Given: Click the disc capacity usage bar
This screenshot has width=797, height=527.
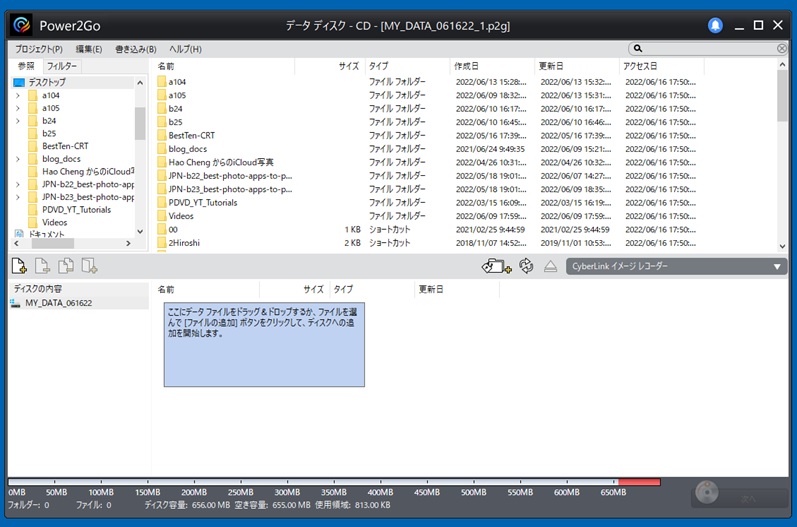Looking at the screenshot, I should 334,482.
